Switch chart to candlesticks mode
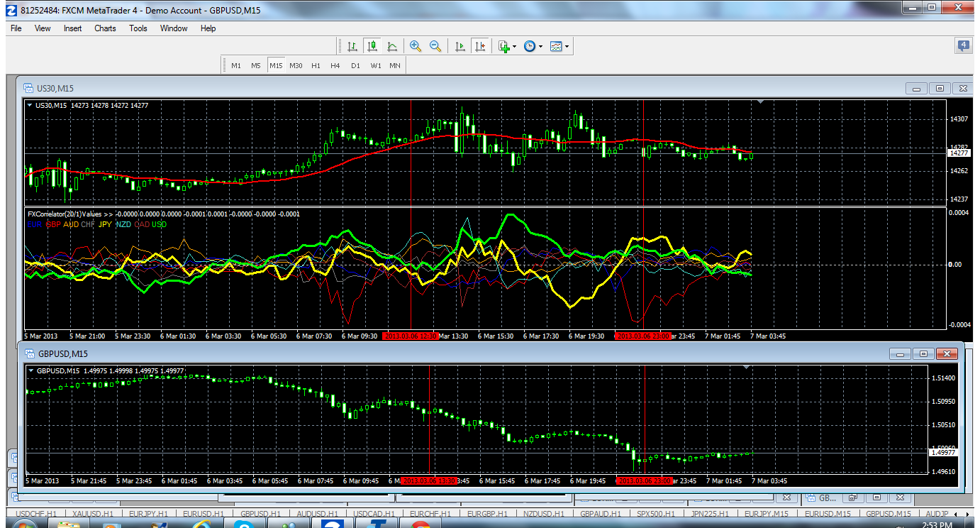The height and width of the screenshot is (528, 980). click(x=372, y=46)
